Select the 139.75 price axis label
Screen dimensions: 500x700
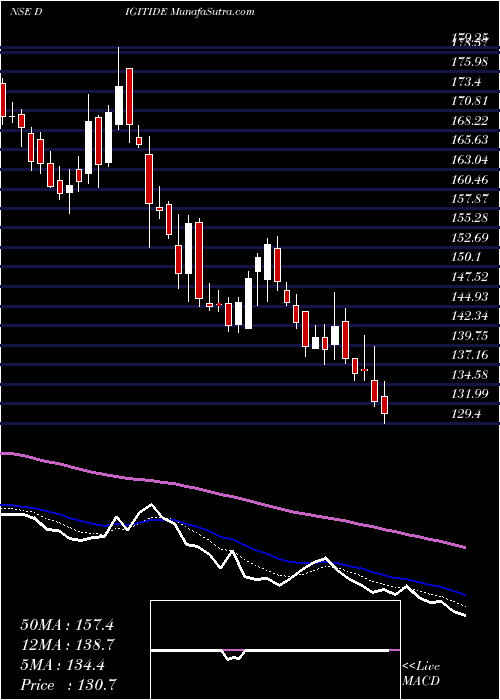470,335
